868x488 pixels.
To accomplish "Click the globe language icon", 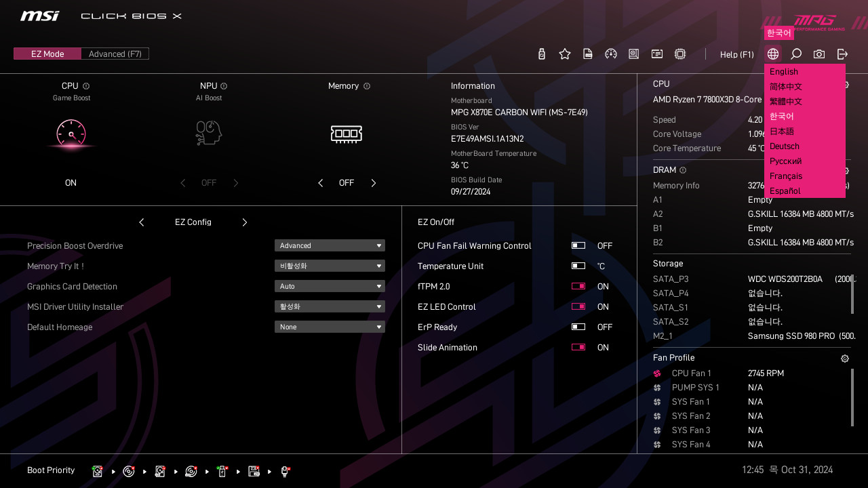I will point(773,54).
